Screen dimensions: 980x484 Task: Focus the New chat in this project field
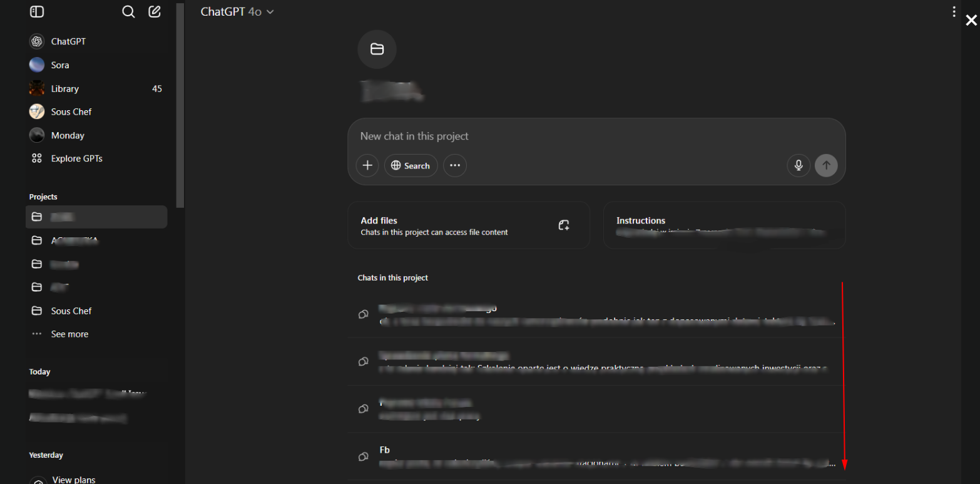[596, 136]
